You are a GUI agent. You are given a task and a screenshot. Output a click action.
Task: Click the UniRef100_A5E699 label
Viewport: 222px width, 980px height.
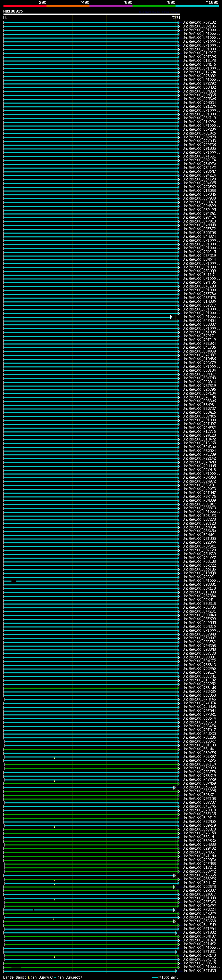click(199, 618)
